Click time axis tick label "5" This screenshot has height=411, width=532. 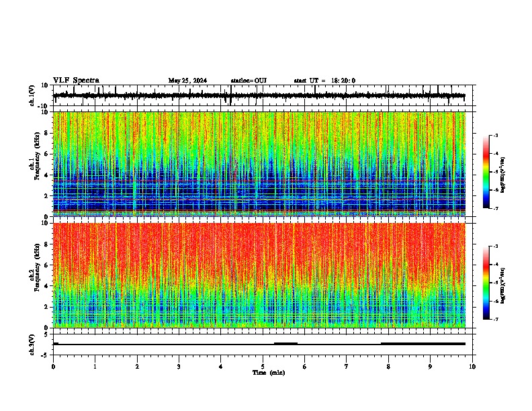pyautogui.click(x=263, y=367)
